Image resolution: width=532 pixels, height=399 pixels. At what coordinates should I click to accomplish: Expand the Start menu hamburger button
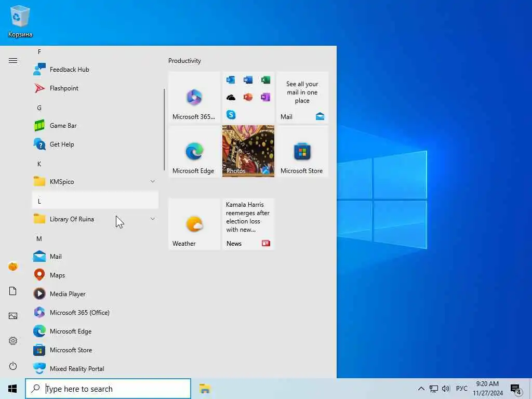point(13,61)
